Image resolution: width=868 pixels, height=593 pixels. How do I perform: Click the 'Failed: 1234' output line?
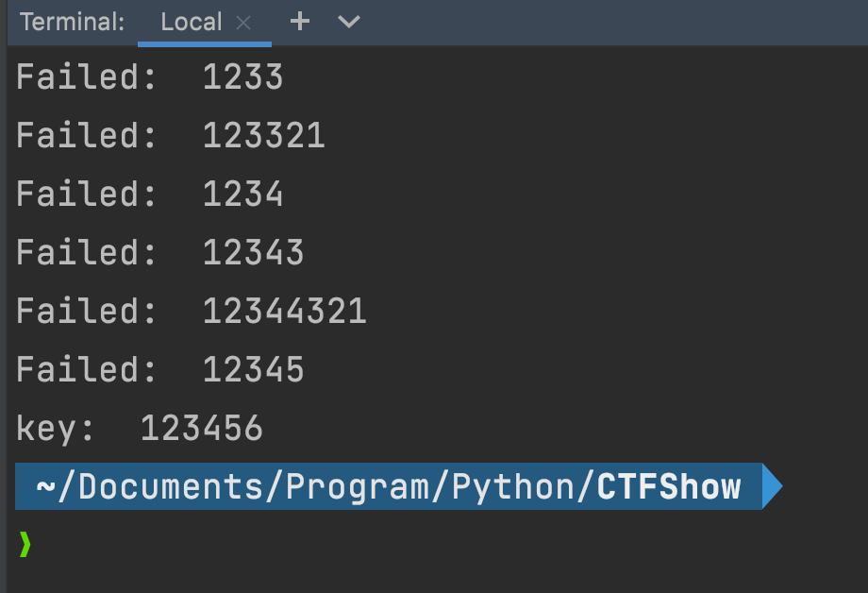click(149, 195)
